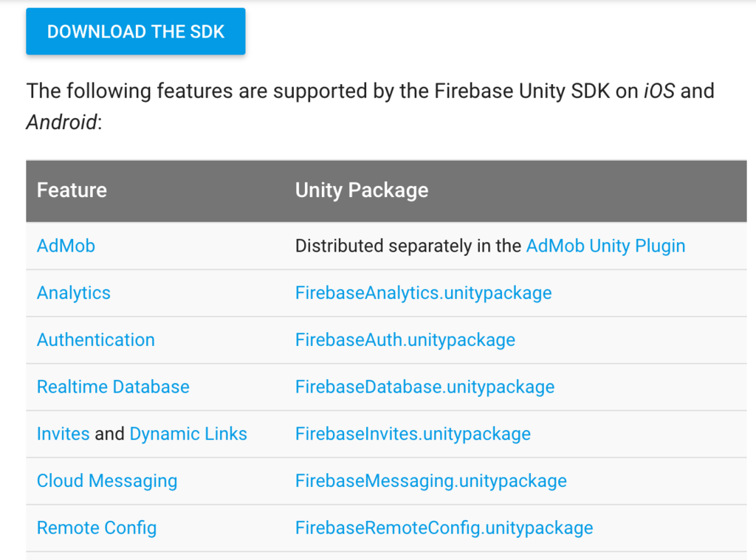Viewport: 756px width, 560px height.
Task: Download FirebaseMessaging.unitypackage
Action: [430, 481]
